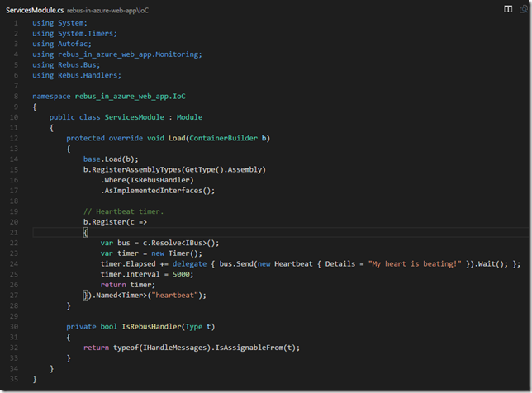Click 'public class' on line 10
This screenshot has height=393, width=532.
pos(74,117)
